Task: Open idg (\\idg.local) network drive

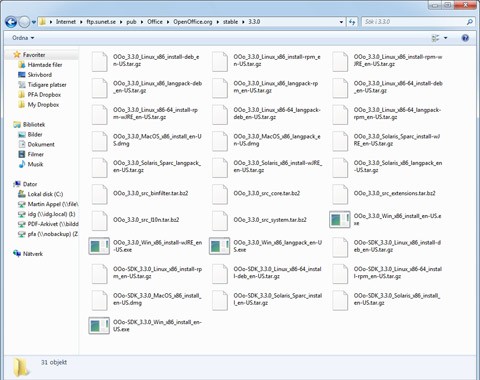Action: tap(51, 214)
